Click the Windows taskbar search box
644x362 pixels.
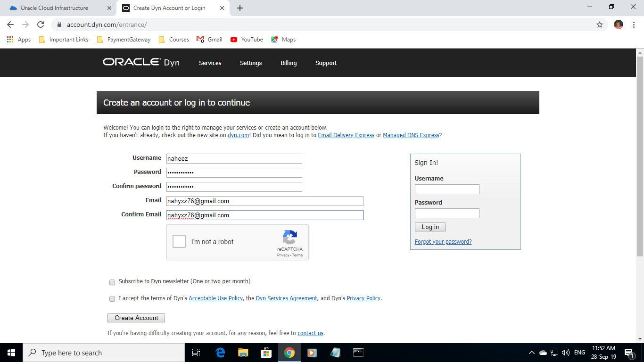click(x=104, y=353)
